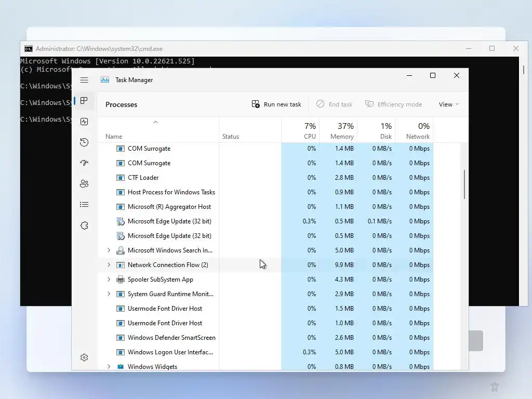Click 9.9 MB memory value of Network Connection Flow

[344, 264]
